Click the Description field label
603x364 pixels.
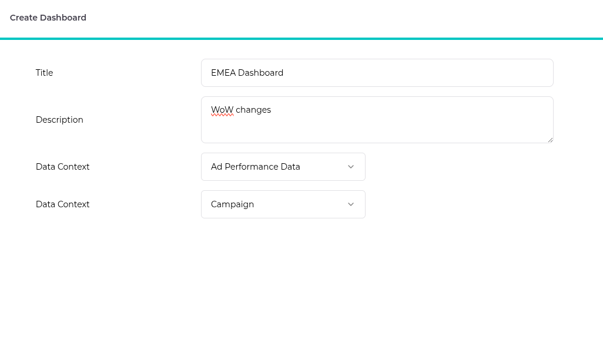click(x=59, y=120)
